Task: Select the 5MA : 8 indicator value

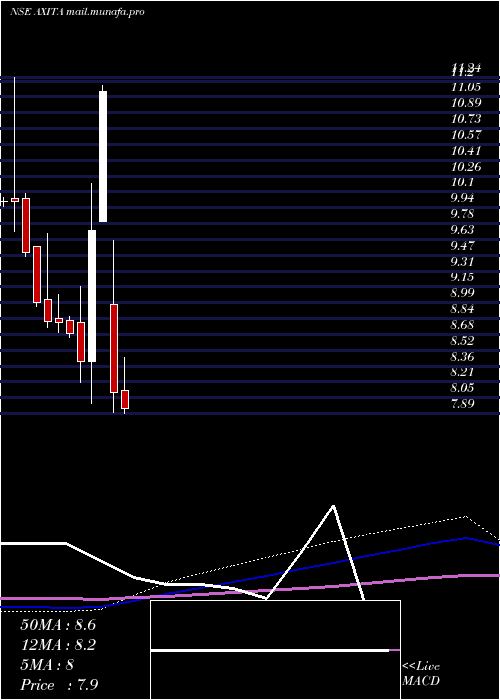Action: tap(47, 665)
